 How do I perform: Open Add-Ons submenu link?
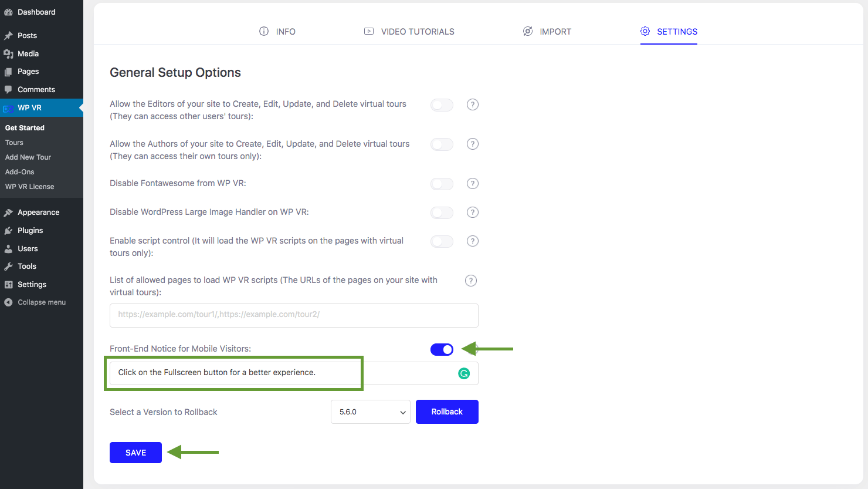tap(20, 172)
